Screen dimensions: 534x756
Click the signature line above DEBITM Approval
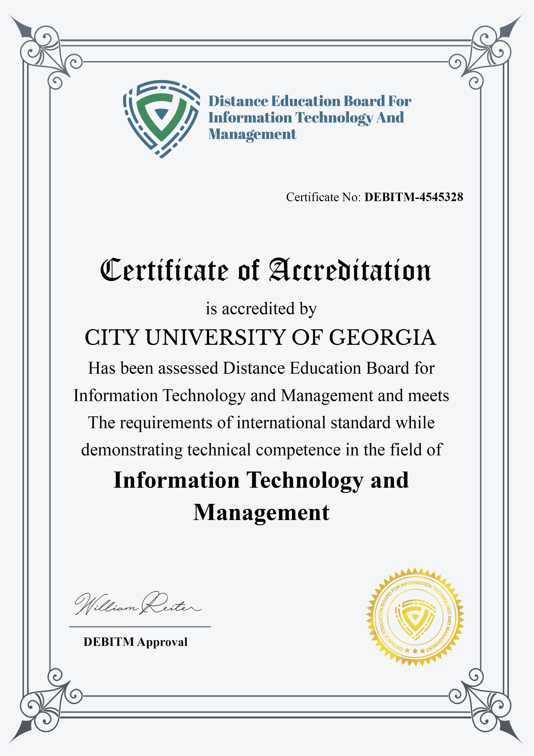[x=140, y=627]
